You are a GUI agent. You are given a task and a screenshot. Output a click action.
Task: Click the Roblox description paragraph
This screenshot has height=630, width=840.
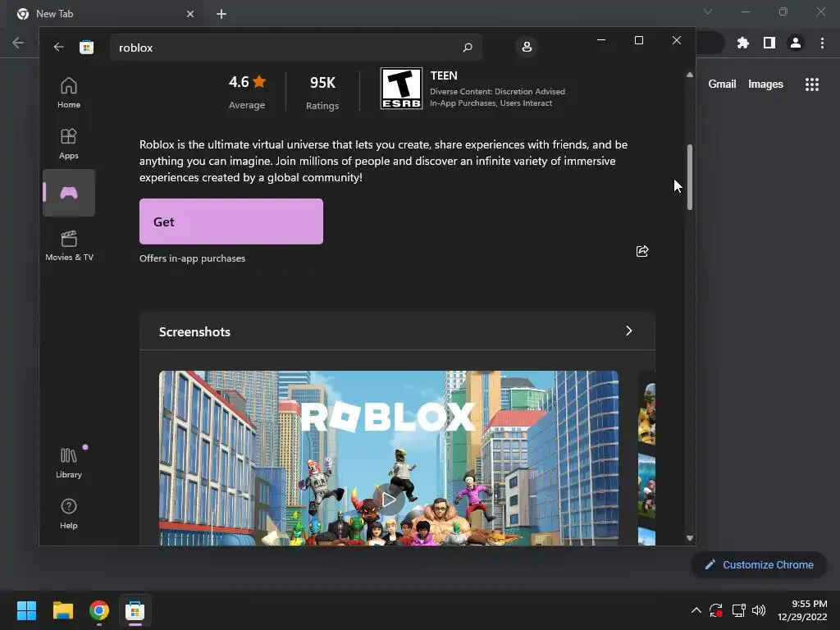(383, 161)
